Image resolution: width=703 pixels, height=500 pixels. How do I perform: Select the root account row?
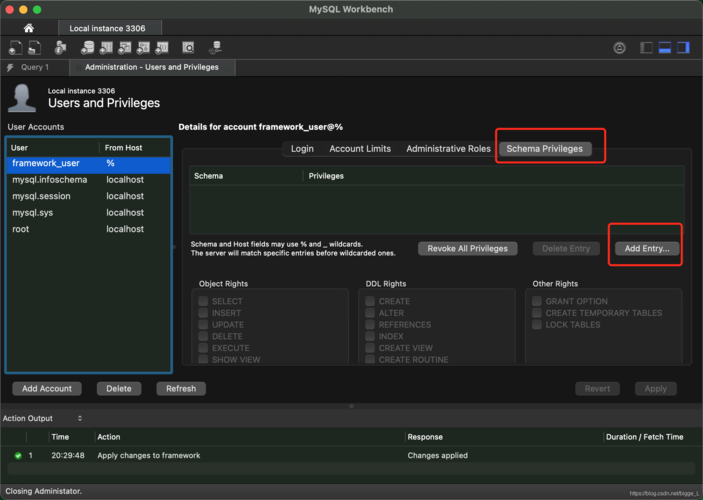pyautogui.click(x=89, y=229)
